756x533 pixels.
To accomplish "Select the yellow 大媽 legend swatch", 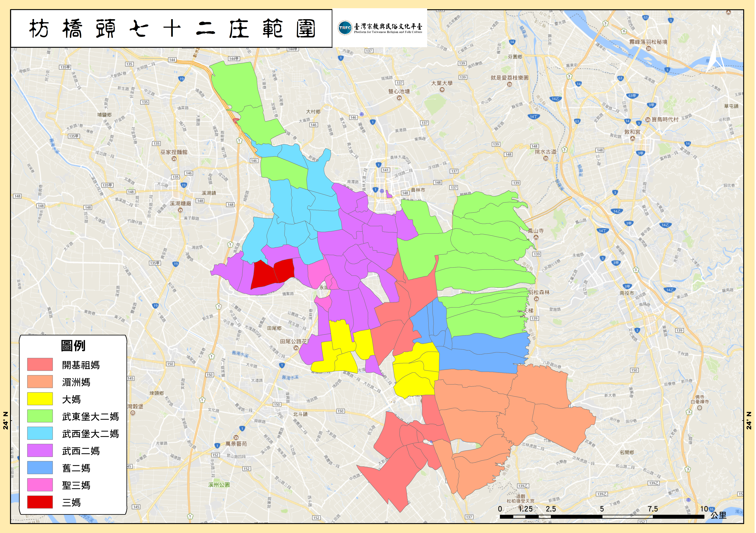I will pos(40,399).
